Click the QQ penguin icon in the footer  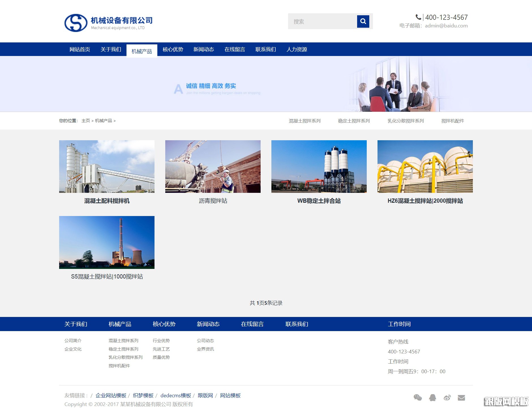click(x=433, y=397)
